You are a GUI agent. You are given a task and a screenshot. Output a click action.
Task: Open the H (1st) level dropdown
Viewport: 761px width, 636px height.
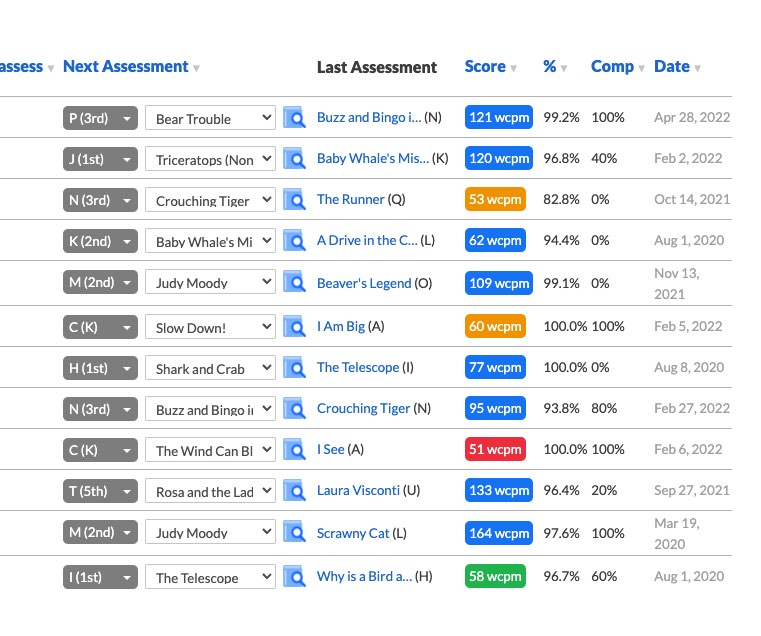tap(100, 368)
